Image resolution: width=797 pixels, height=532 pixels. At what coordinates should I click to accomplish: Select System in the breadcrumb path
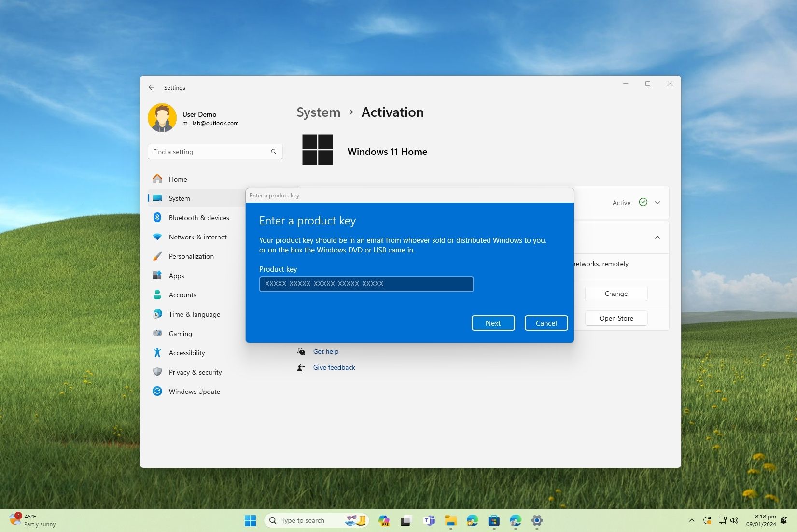tap(318, 112)
